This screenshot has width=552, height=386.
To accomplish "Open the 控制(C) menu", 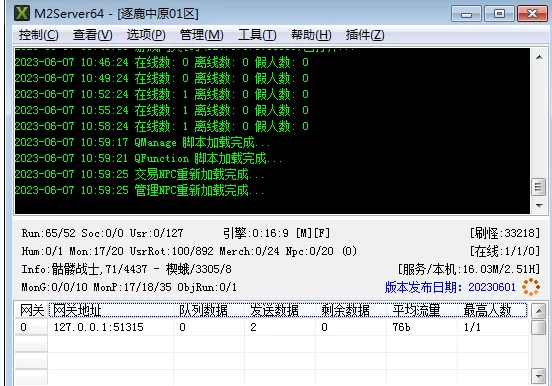I will [38, 35].
